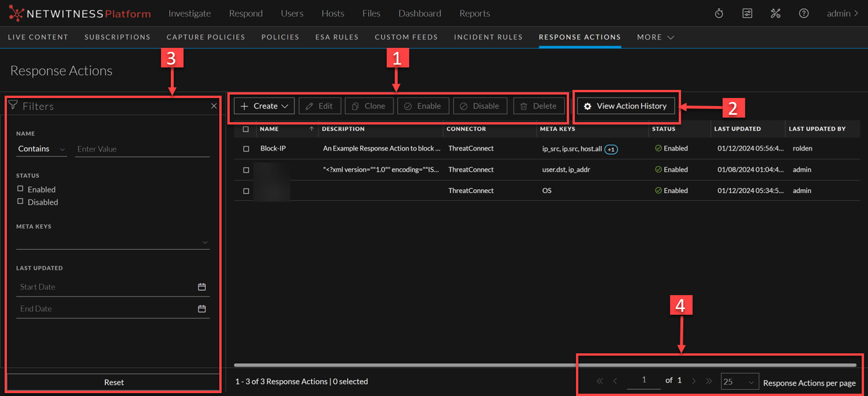This screenshot has height=396, width=868.
Task: Go to the next page arrow
Action: tap(694, 381)
